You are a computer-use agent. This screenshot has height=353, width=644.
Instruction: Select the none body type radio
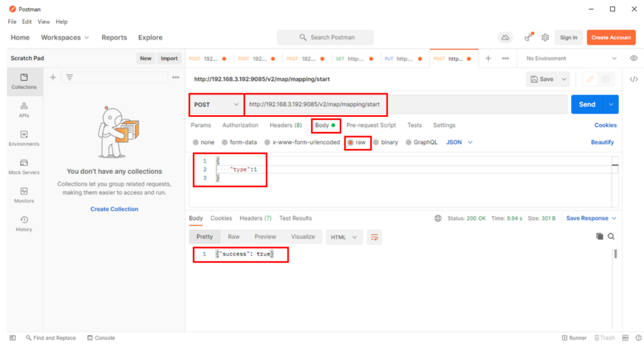pyautogui.click(x=196, y=143)
